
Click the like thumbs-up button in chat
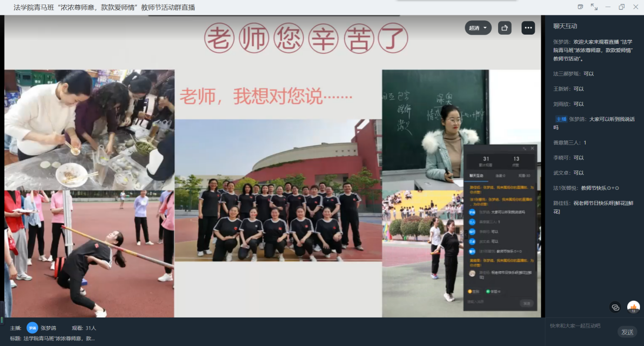[633, 307]
